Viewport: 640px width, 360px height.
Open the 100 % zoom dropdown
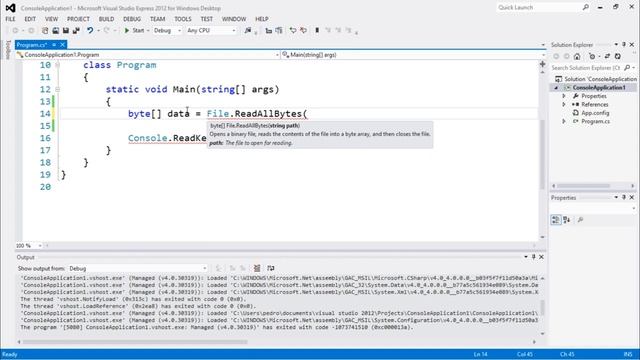pyautogui.click(x=40, y=246)
